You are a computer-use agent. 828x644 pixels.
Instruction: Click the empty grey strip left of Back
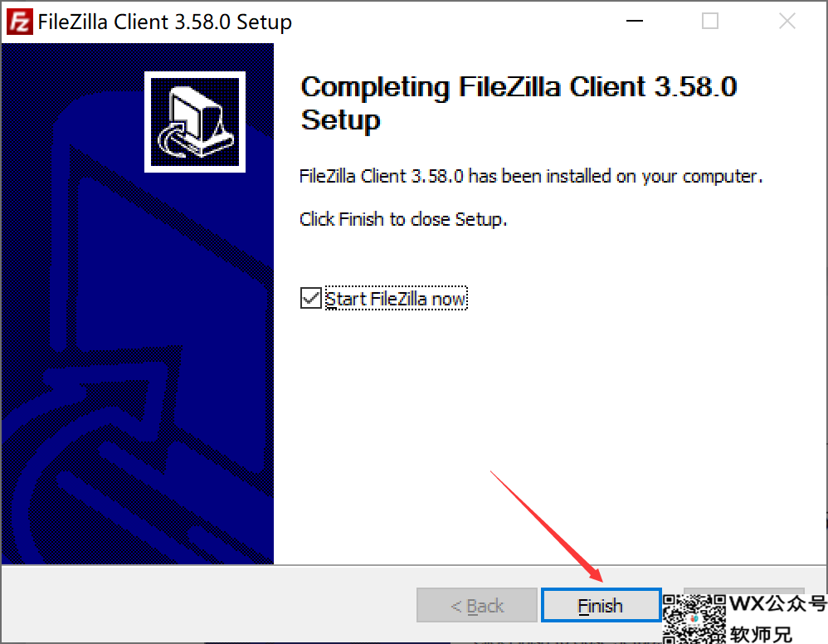click(208, 604)
